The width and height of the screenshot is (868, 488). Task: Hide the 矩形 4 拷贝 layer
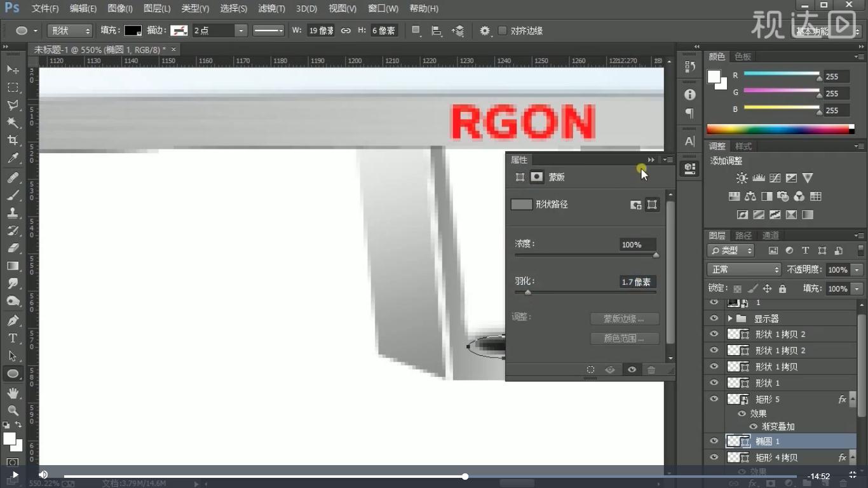[714, 457]
